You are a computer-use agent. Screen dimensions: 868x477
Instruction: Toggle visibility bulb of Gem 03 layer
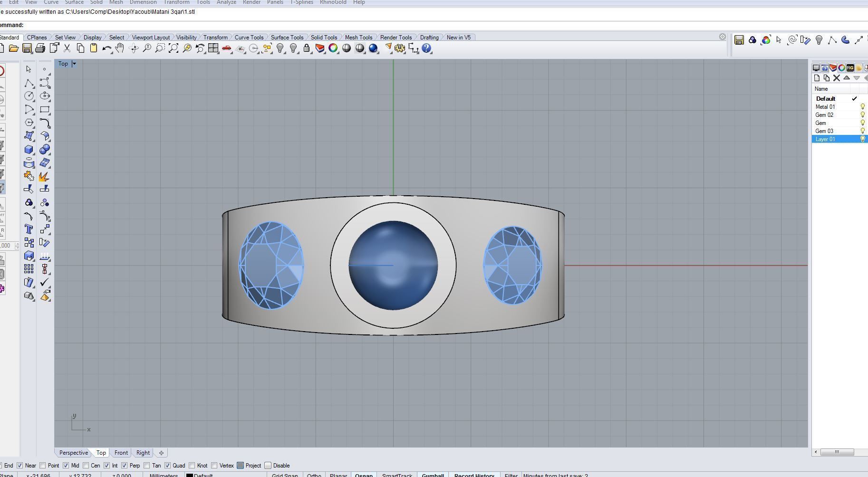[x=862, y=131]
